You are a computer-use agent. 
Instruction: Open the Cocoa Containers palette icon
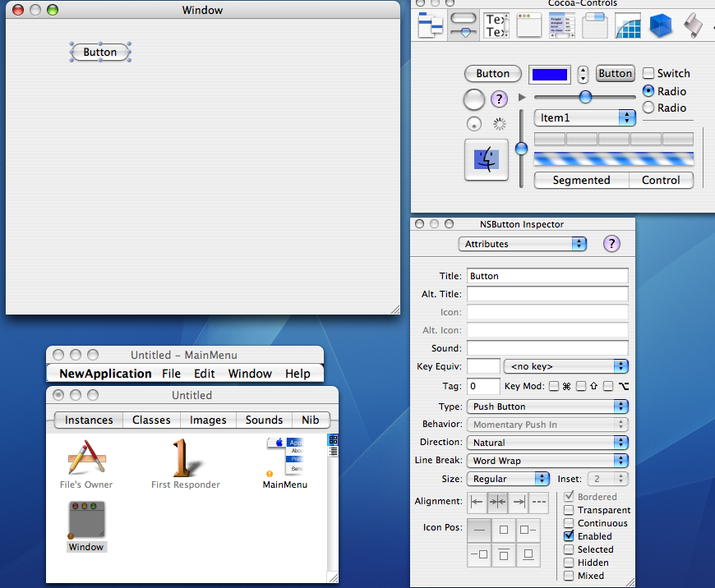coord(595,25)
